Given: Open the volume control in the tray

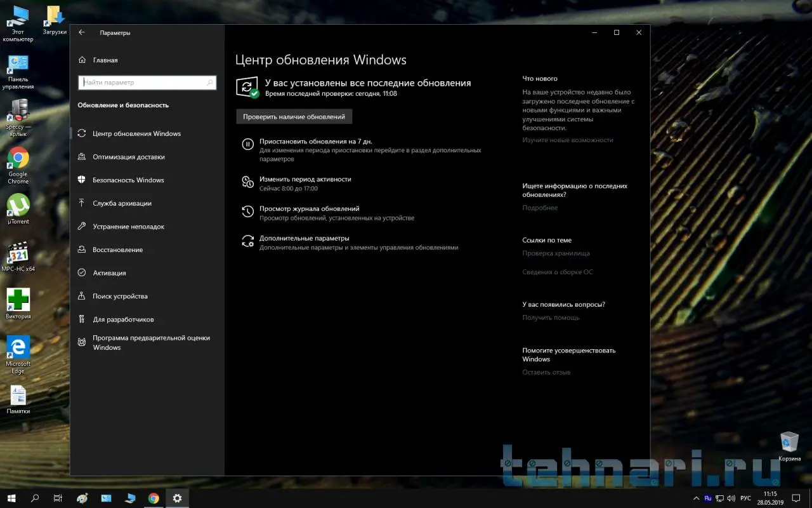Looking at the screenshot, I should (x=732, y=498).
